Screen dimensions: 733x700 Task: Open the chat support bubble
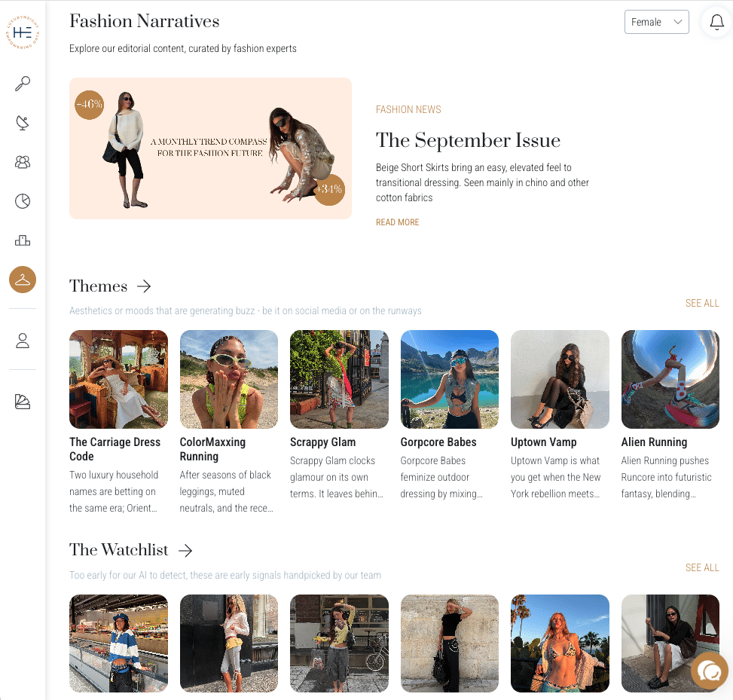click(x=709, y=672)
